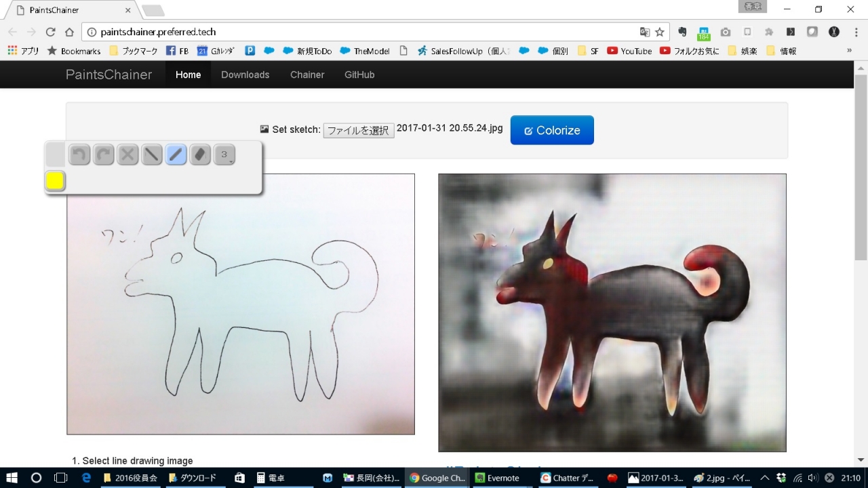Grab the gray handle of the drawing toolbar
This screenshot has width=868, height=488.
pos(55,155)
